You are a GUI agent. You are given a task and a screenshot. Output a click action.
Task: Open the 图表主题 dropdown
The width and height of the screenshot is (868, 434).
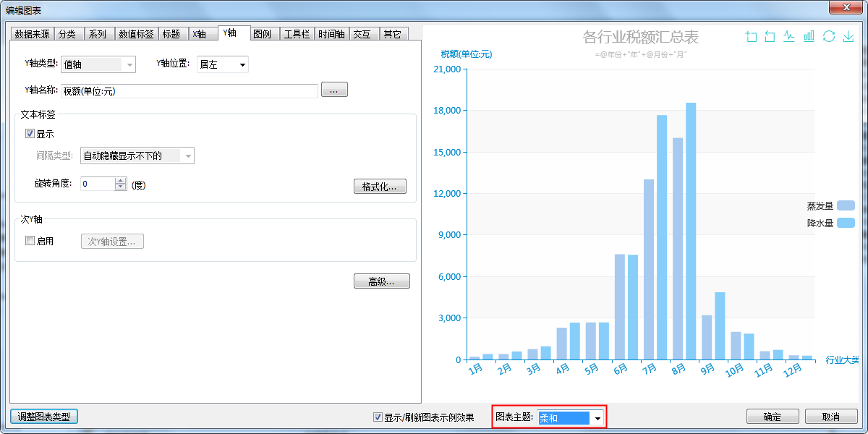click(x=597, y=418)
